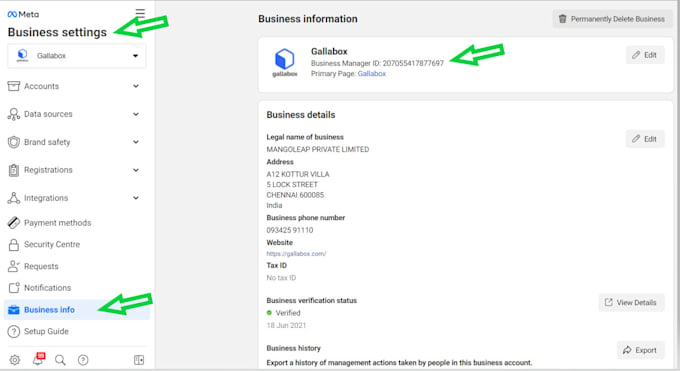Open Payment methods menu item

pyautogui.click(x=77, y=223)
